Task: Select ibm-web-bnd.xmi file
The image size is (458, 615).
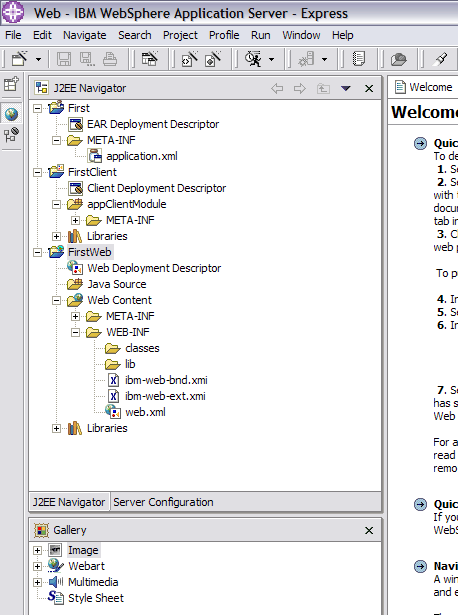Action: tap(166, 380)
